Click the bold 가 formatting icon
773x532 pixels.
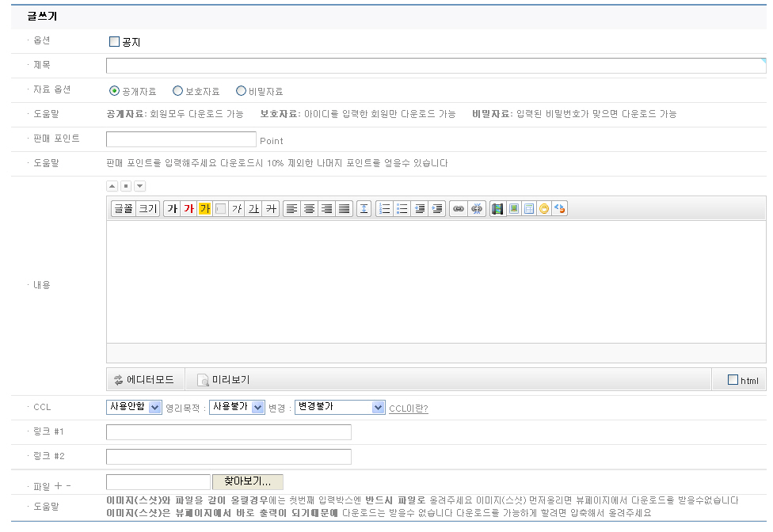[171, 209]
